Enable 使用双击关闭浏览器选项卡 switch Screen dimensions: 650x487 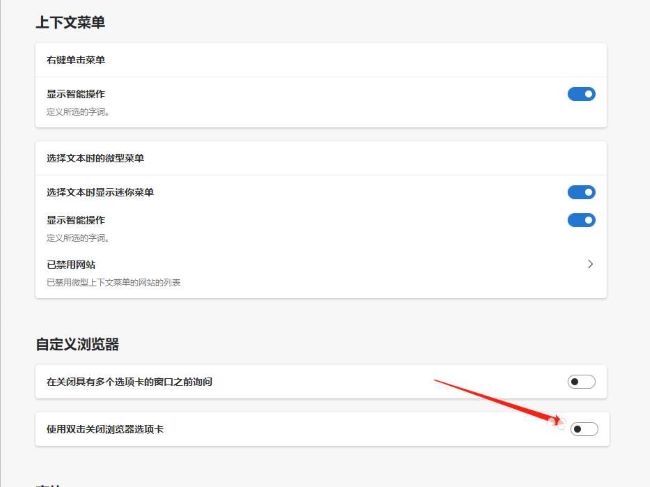[x=584, y=429]
